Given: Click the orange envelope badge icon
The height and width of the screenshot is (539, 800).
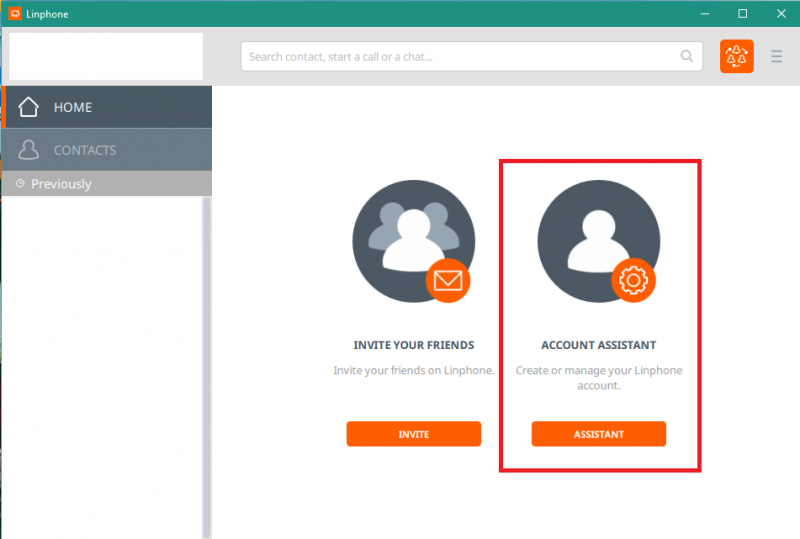Looking at the screenshot, I should (447, 281).
